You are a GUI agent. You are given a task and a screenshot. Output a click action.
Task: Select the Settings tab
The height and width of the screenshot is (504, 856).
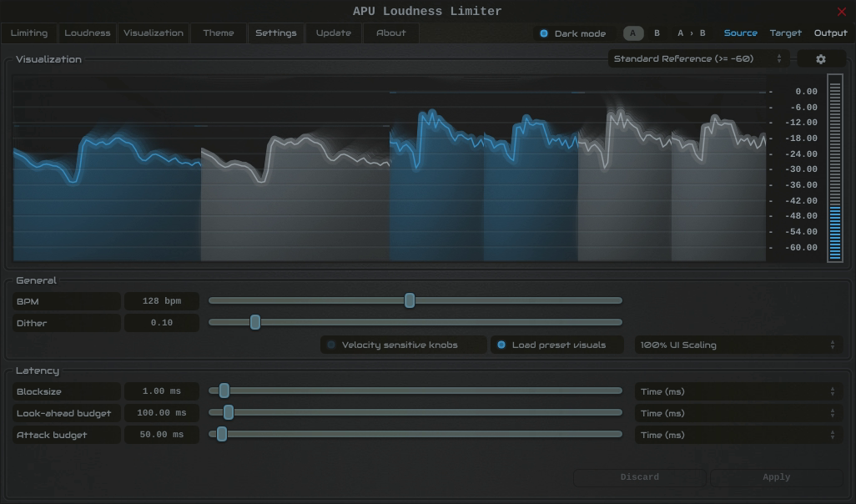coord(275,33)
